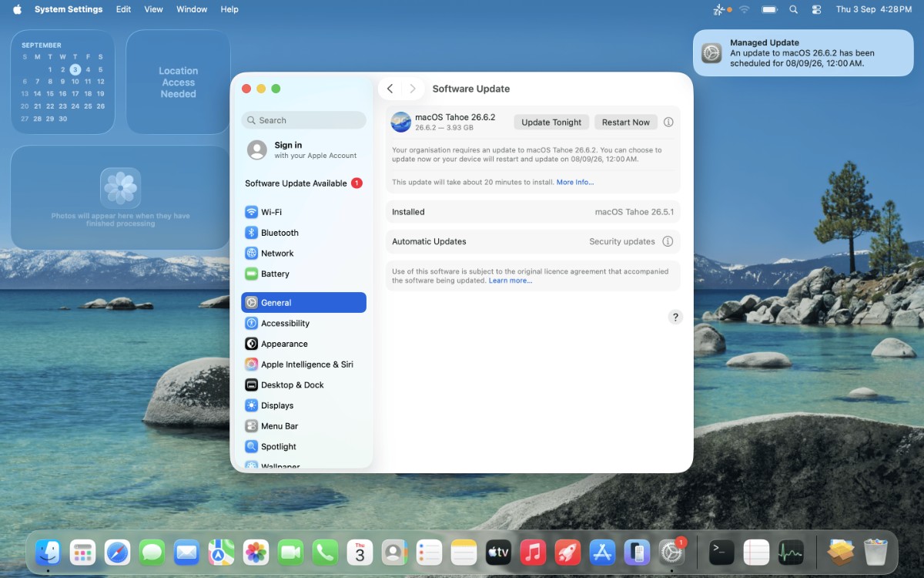Open the View menu
Screen dimensions: 924x578
(x=154, y=9)
